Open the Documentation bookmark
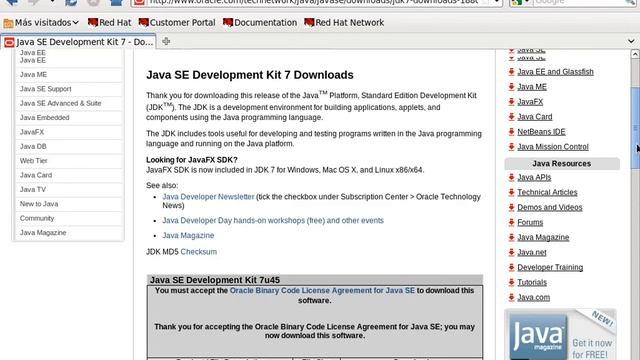Viewport: 640px width, 360px height. tap(260, 22)
